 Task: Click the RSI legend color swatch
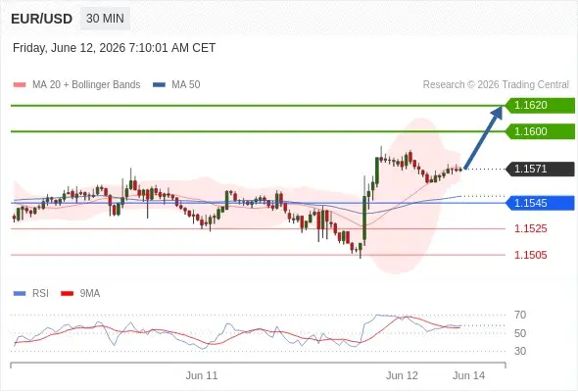pos(20,294)
